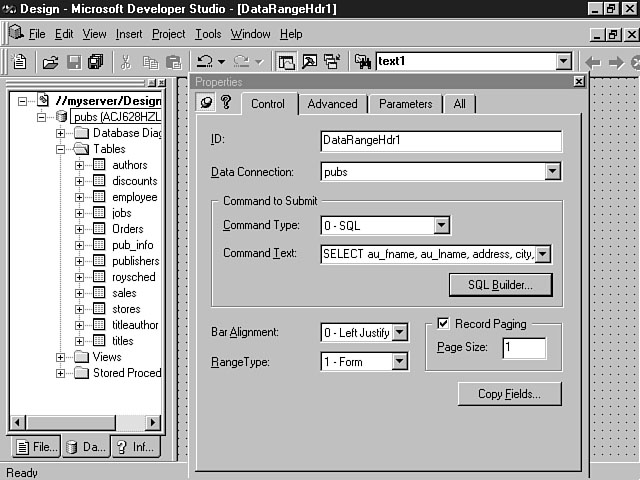Image resolution: width=640 pixels, height=480 pixels.
Task: Click the question mark help icon in Properties
Action: (226, 103)
